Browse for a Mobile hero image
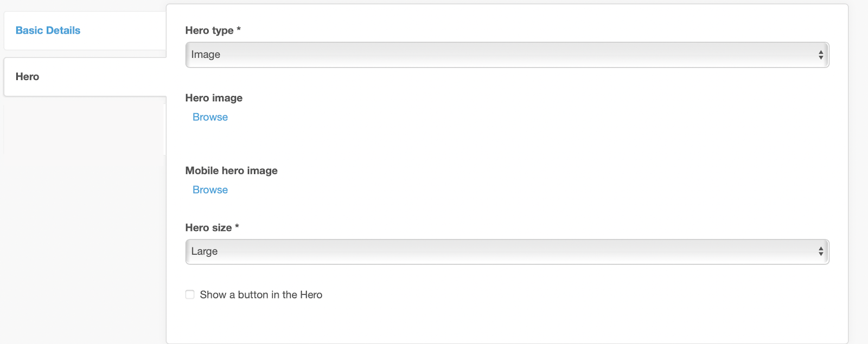Viewport: 868px width, 344px height. click(210, 190)
